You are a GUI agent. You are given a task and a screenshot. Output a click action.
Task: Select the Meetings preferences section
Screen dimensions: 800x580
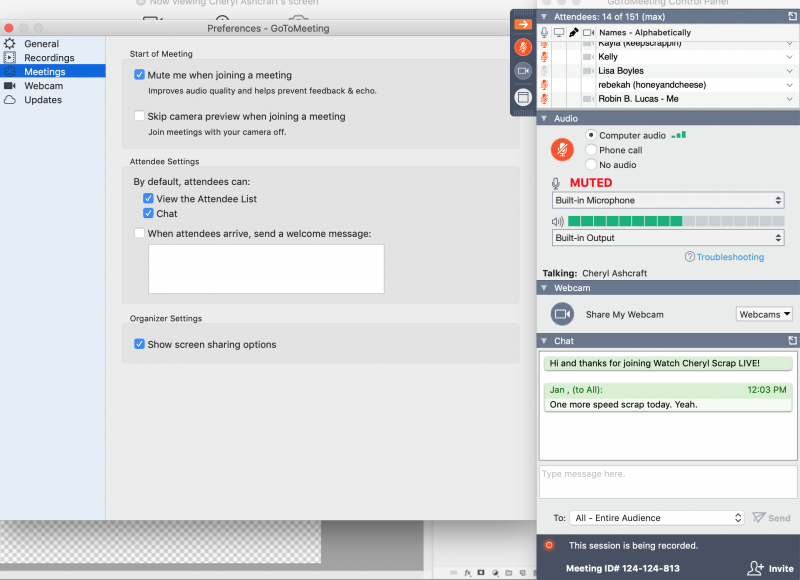point(53,71)
